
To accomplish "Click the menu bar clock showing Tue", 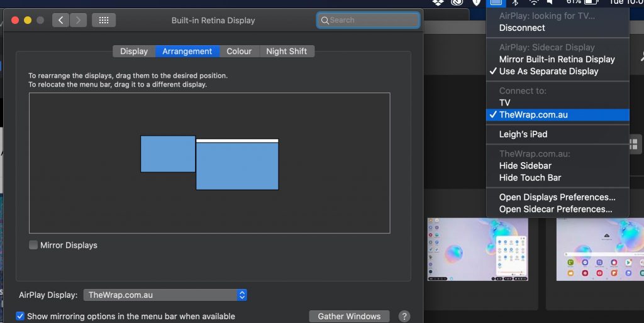I will pos(626,2).
